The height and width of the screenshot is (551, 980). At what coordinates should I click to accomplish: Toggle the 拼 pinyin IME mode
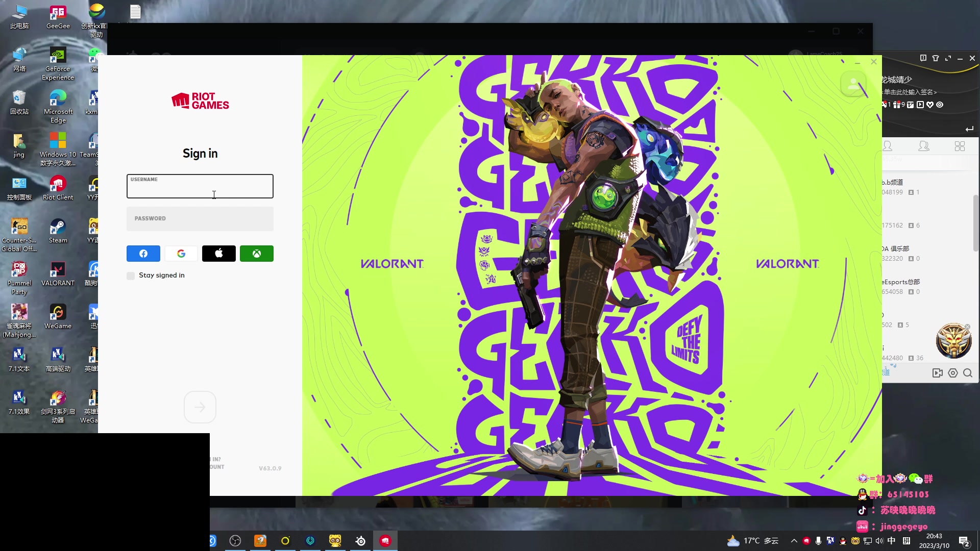tap(906, 541)
